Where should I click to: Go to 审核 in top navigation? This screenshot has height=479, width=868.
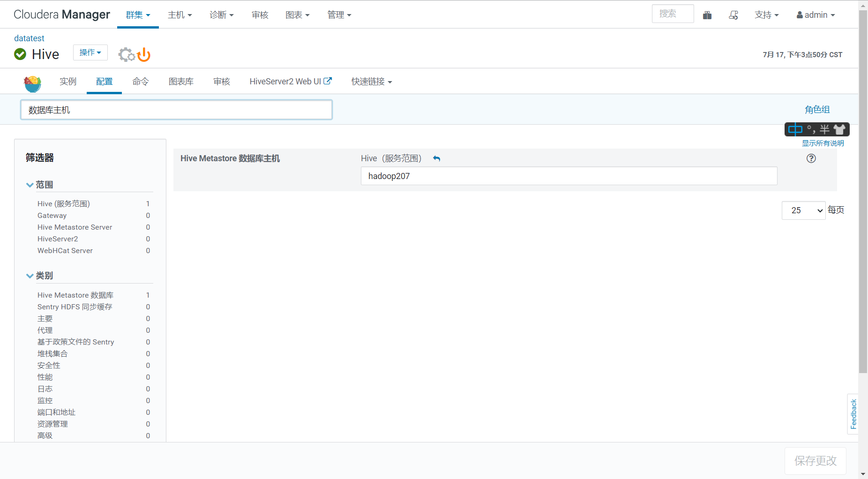click(260, 15)
